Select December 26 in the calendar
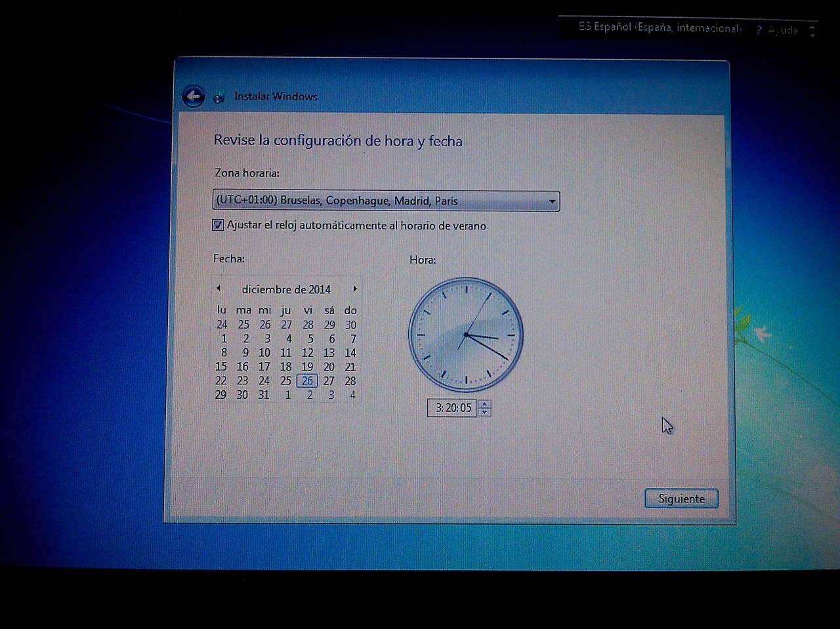 [307, 381]
